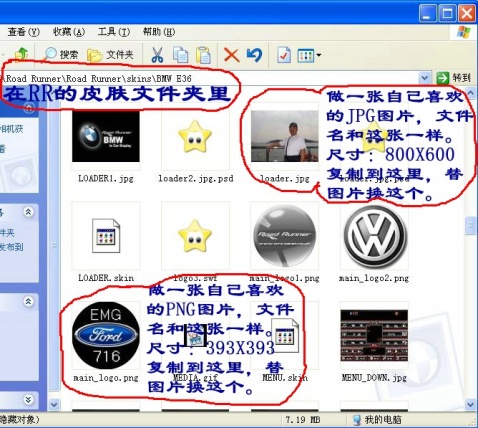478x428 pixels.
Task: Select the logo3.swf star icon
Action: click(x=195, y=235)
